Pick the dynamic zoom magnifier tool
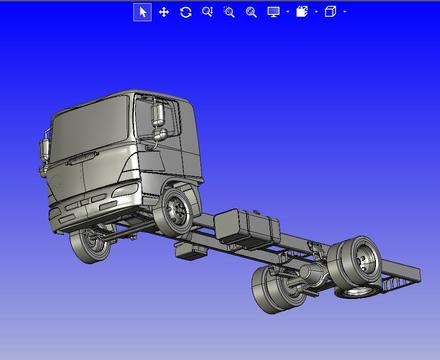The height and width of the screenshot is (360, 440). pos(207,12)
